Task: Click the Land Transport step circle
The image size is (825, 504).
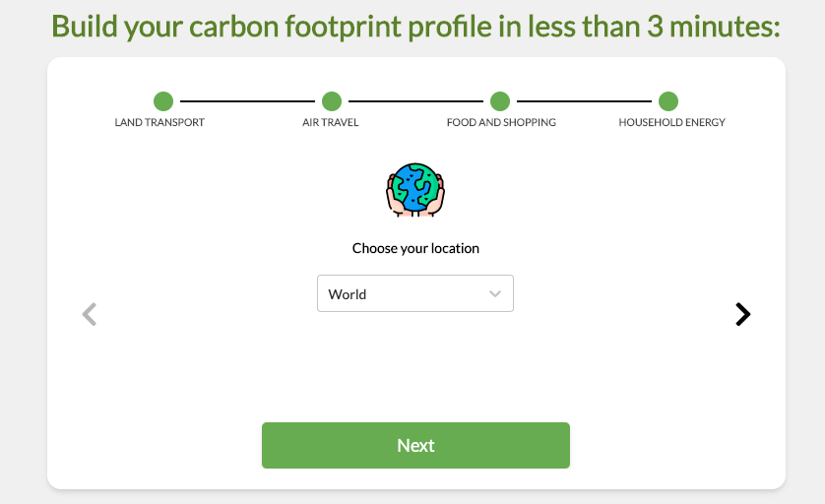Action: [163, 101]
